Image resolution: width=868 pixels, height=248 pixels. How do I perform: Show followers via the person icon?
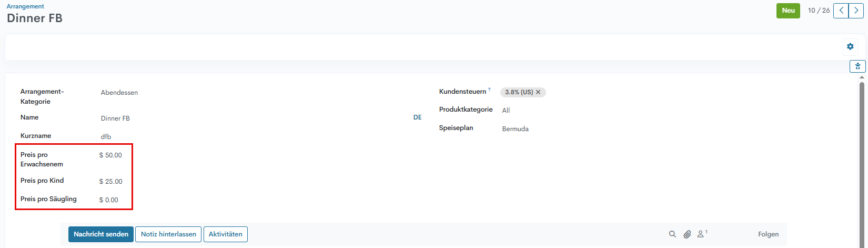701,234
